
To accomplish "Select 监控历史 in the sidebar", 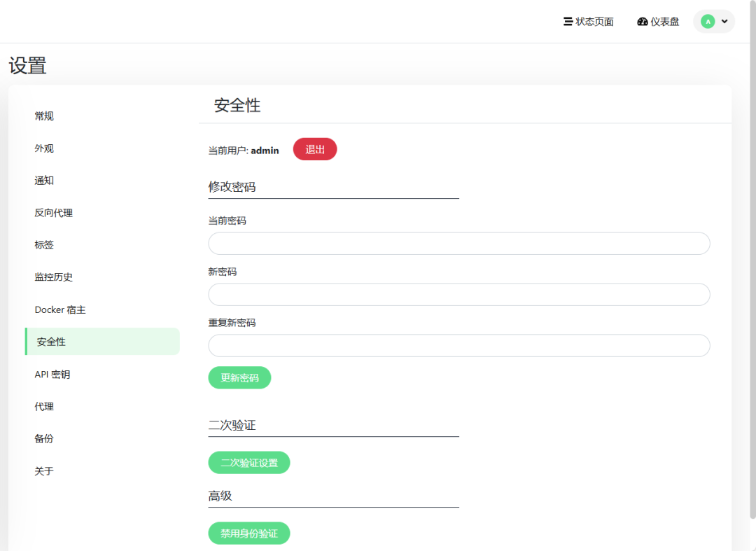I will click(x=54, y=277).
